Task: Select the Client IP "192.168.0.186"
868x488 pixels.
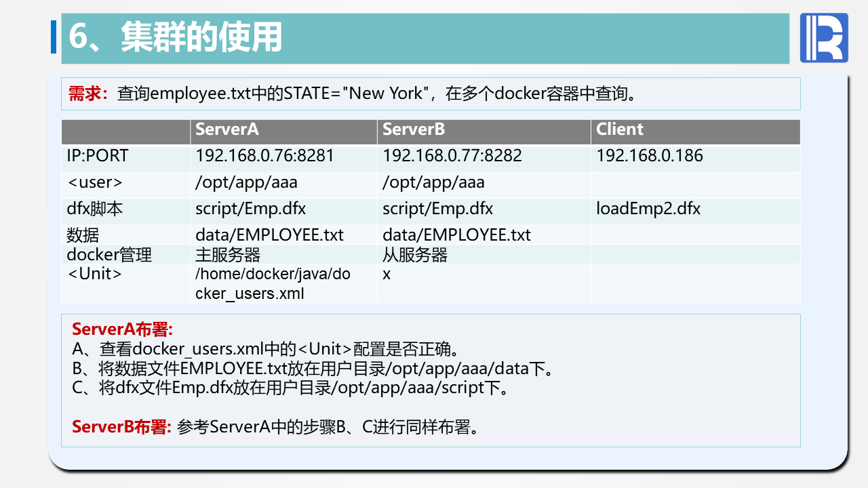Action: (650, 156)
